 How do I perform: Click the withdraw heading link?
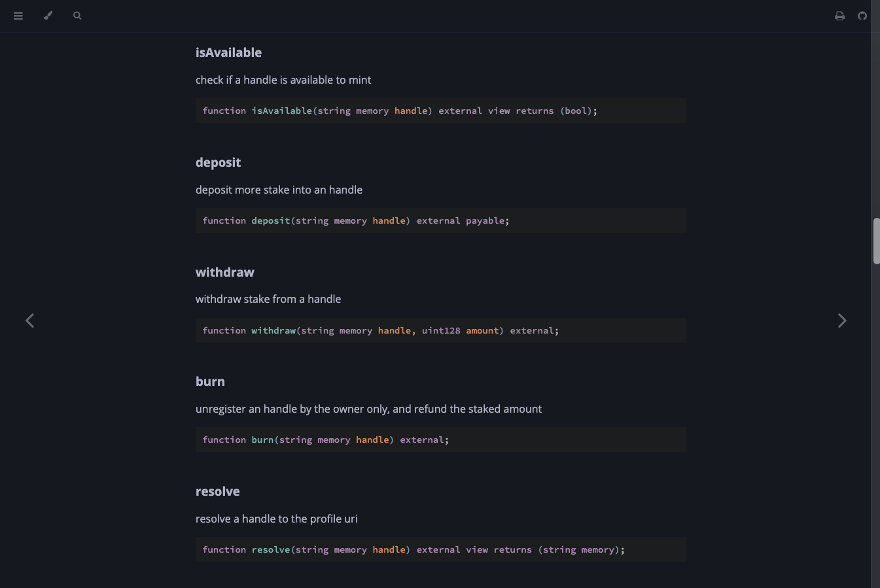(225, 272)
